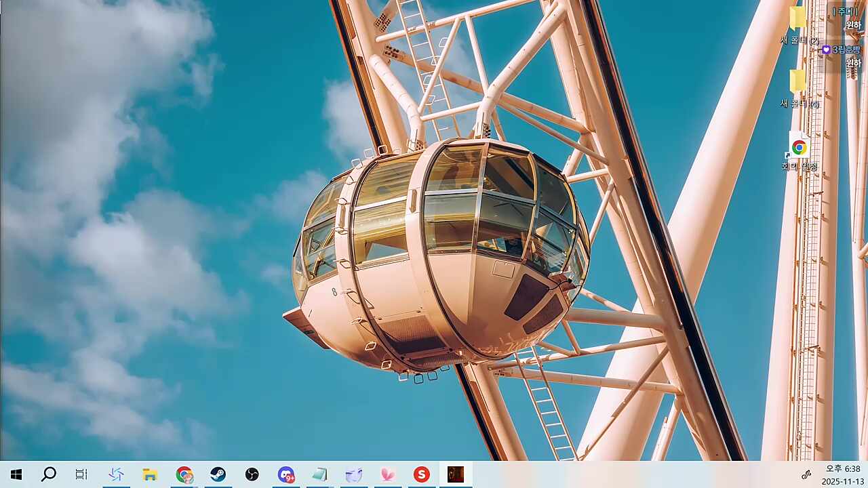Open the Windows Start menu

pos(16,474)
